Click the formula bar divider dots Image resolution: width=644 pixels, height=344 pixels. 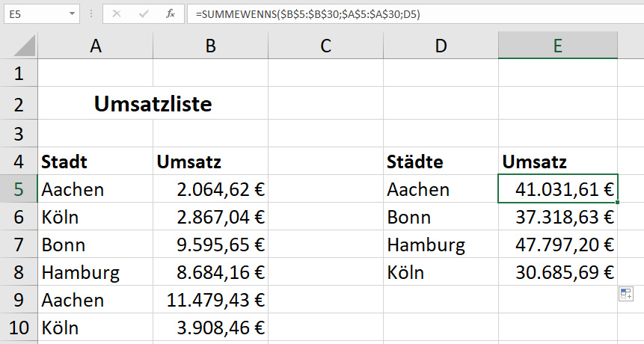tap(91, 14)
